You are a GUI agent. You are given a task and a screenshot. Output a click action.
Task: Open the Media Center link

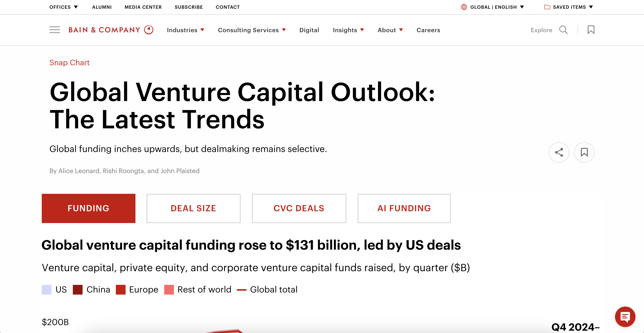tap(143, 7)
